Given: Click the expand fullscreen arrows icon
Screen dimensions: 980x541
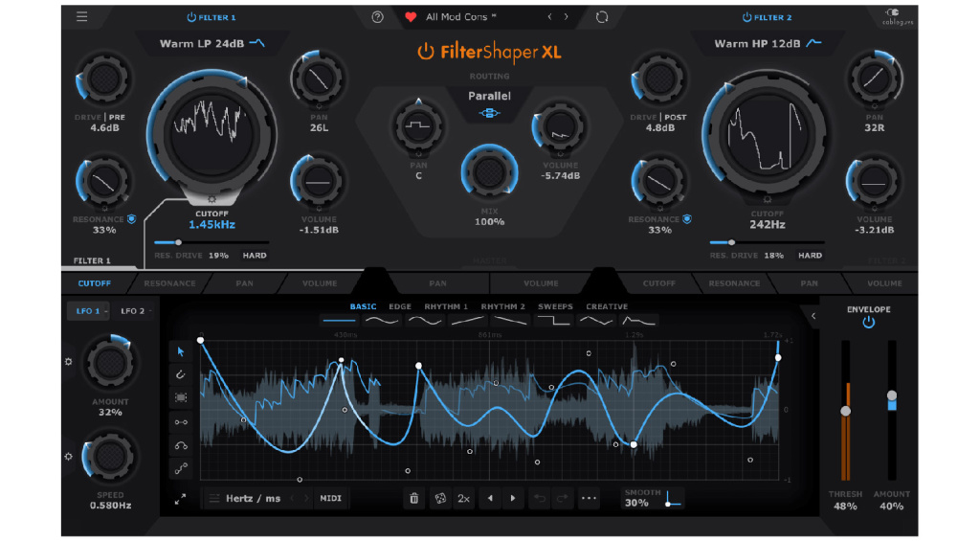Looking at the screenshot, I should tap(180, 499).
